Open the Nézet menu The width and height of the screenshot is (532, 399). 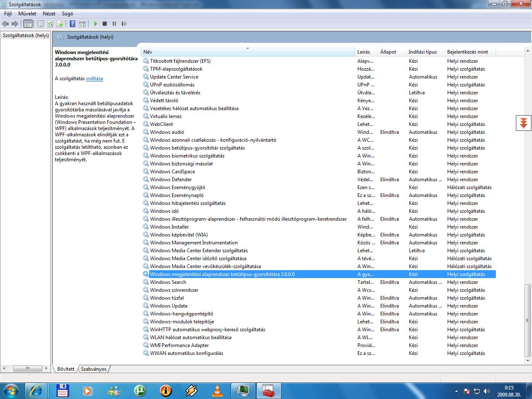point(49,14)
